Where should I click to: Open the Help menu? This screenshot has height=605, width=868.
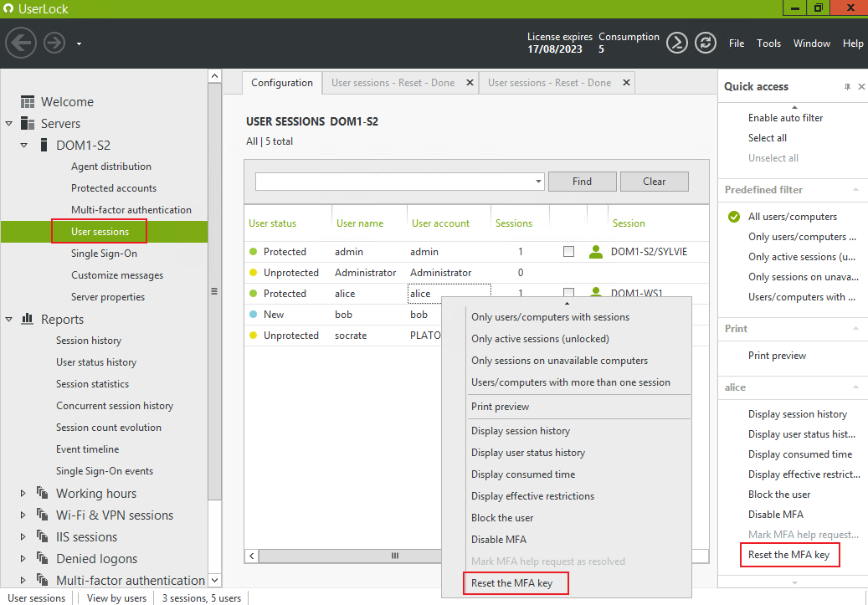tap(852, 44)
